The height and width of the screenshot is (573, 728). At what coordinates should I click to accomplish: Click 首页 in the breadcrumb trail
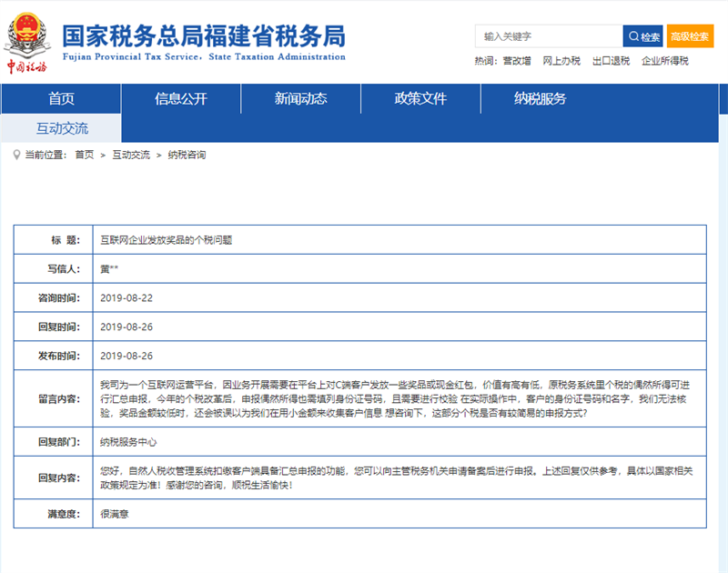(84, 155)
